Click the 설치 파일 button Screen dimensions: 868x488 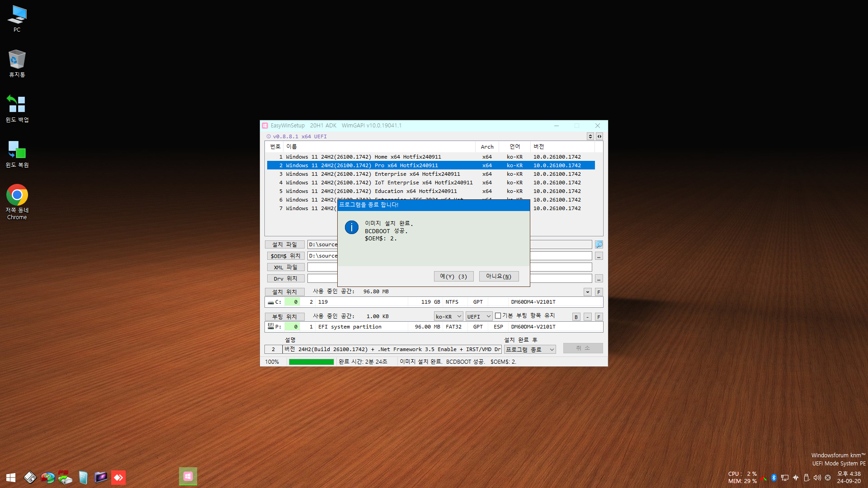coord(284,244)
